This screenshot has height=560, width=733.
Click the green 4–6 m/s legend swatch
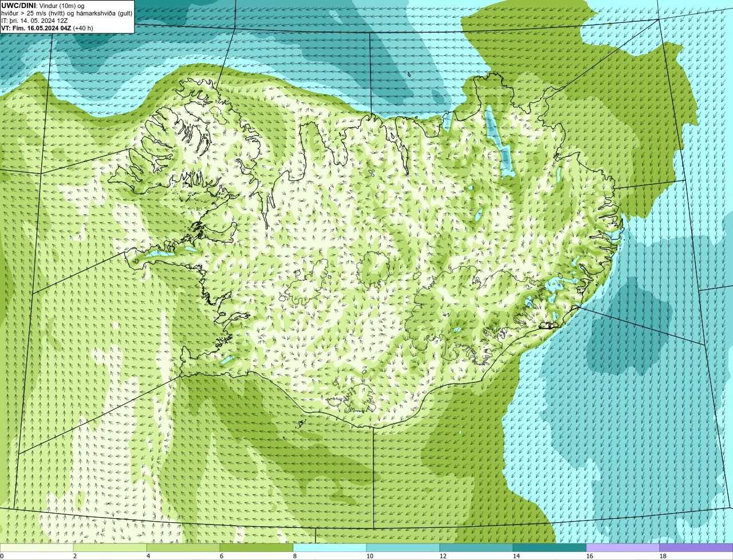point(183,547)
